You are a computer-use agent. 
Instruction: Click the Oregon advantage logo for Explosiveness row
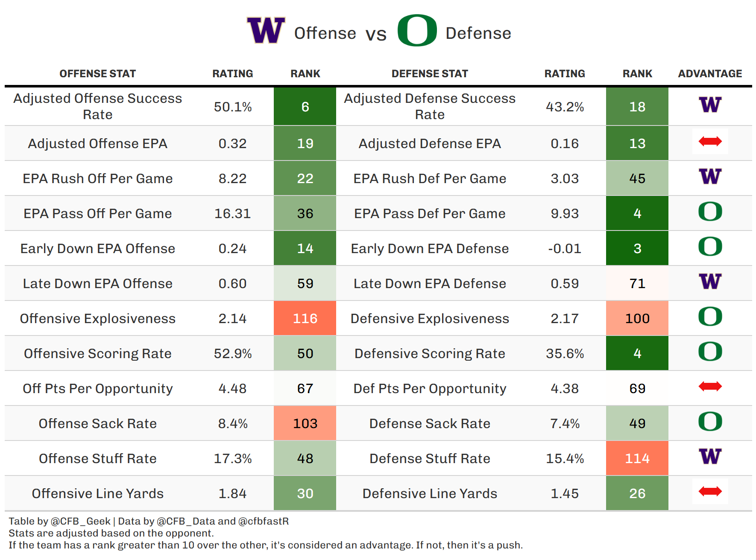710,317
